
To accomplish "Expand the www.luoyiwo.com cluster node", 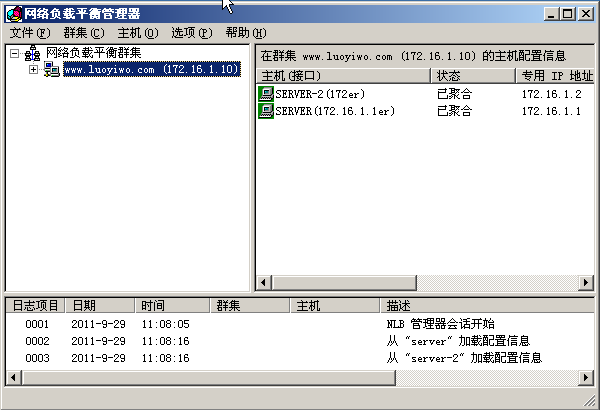I will tap(33, 69).
